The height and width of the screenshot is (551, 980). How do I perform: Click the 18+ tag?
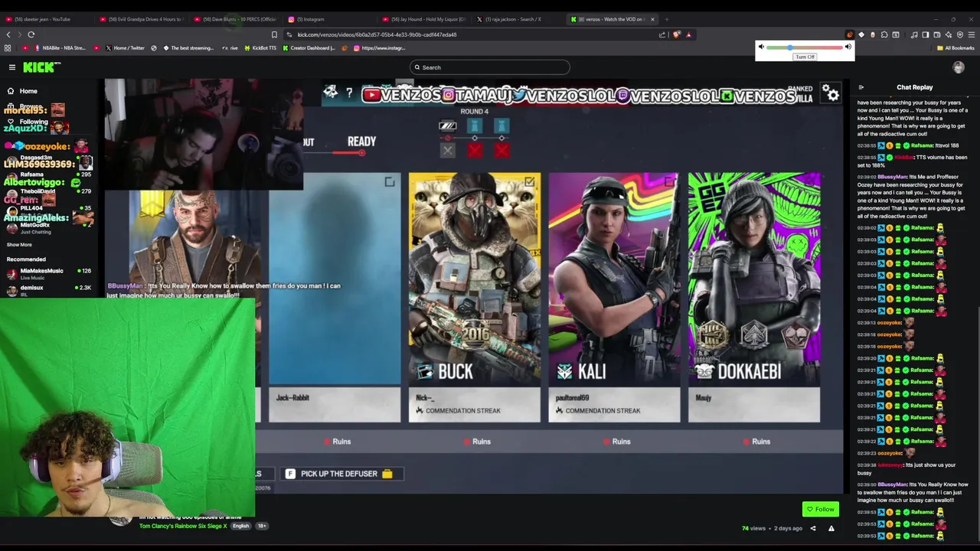261,527
